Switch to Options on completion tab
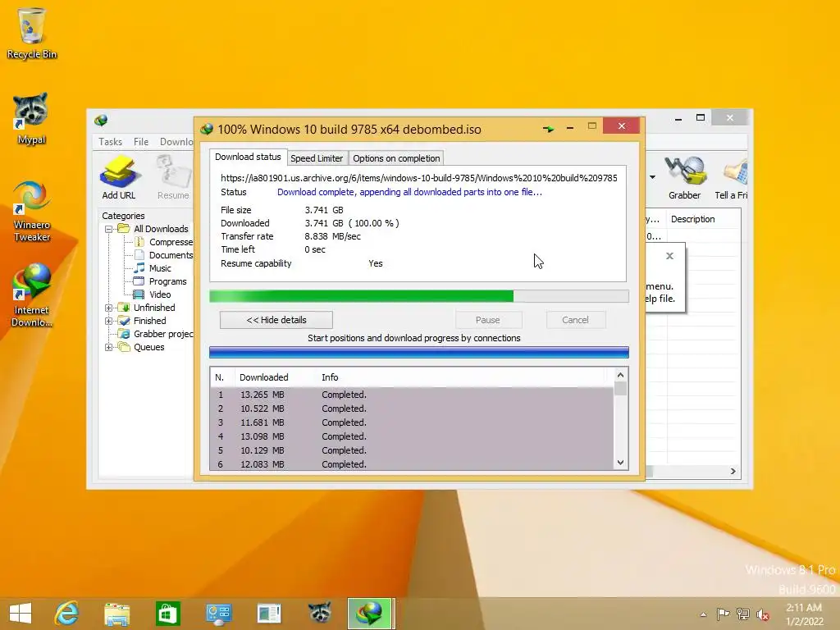840x630 pixels. point(396,158)
